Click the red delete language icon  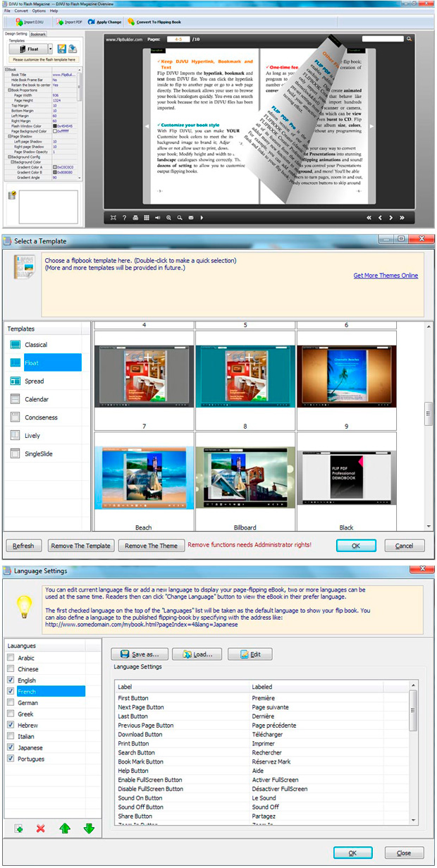point(41,828)
